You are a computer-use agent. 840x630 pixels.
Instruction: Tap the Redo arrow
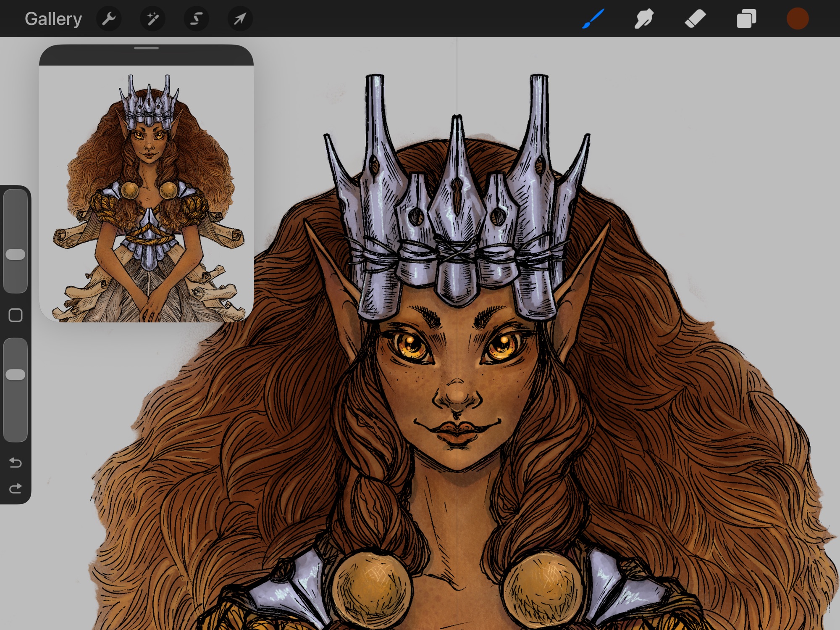tap(16, 488)
